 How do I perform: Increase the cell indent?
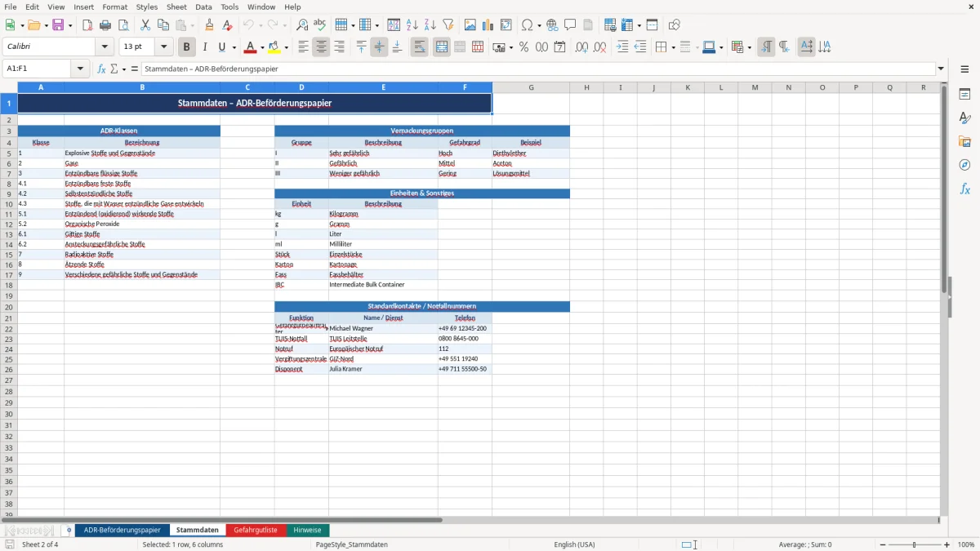click(x=622, y=47)
